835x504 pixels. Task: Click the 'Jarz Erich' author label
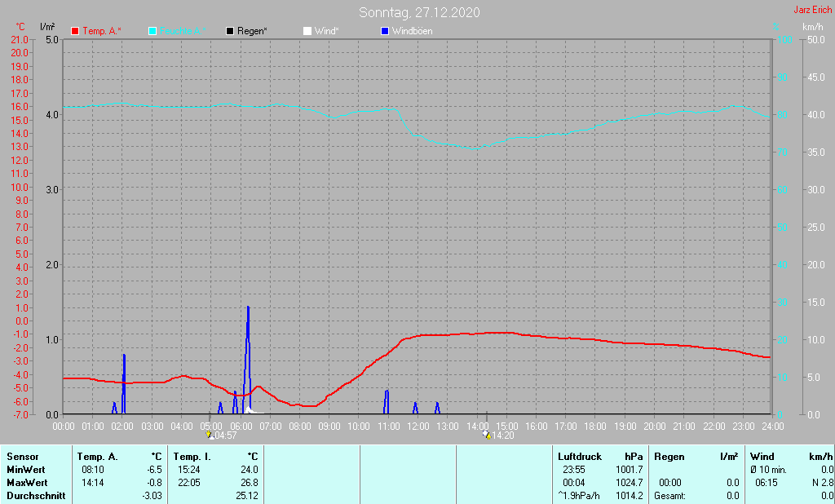pos(813,10)
